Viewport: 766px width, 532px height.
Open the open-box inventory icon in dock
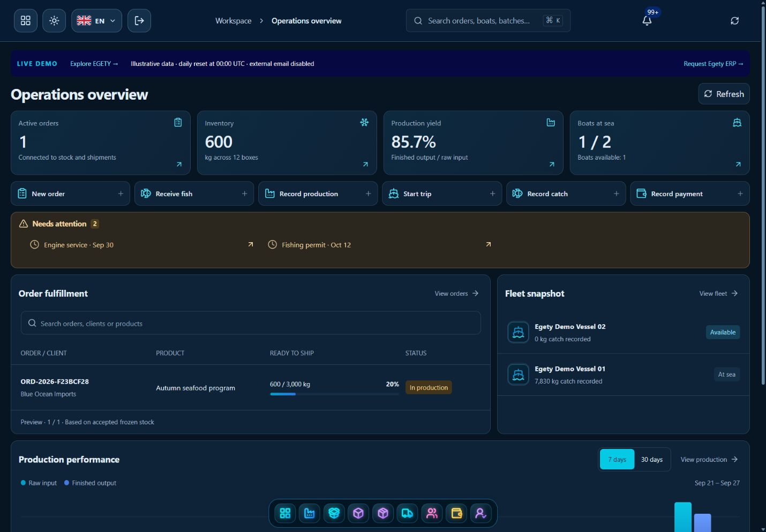(334, 513)
